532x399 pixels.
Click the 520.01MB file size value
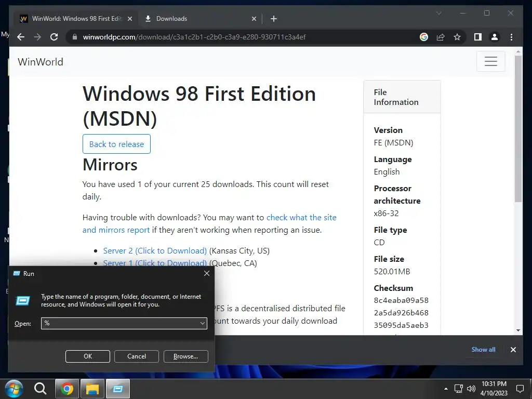pyautogui.click(x=392, y=271)
